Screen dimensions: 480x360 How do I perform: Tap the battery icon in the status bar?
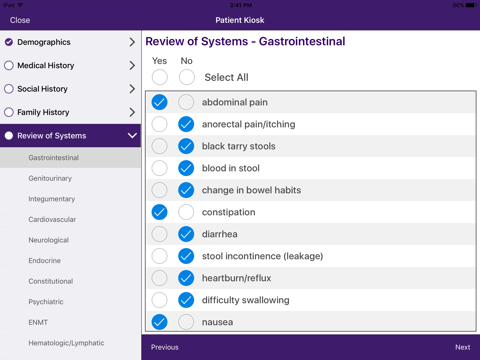(471, 5)
